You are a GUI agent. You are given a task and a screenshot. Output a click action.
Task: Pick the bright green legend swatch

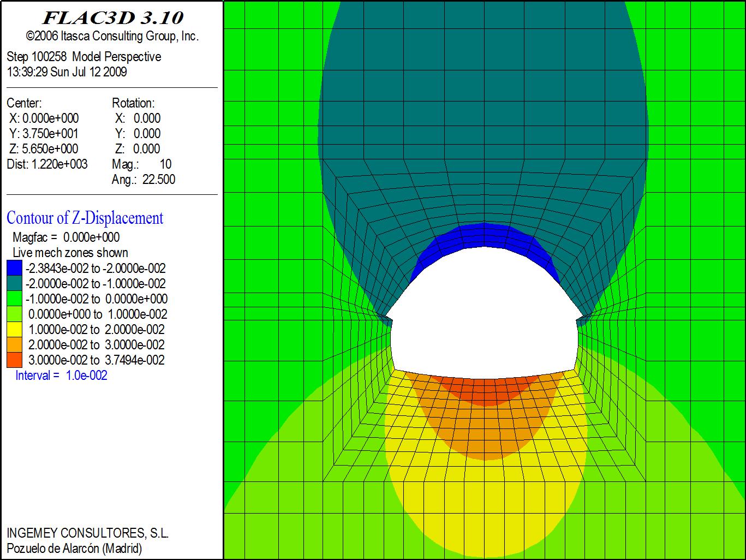pyautogui.click(x=14, y=299)
